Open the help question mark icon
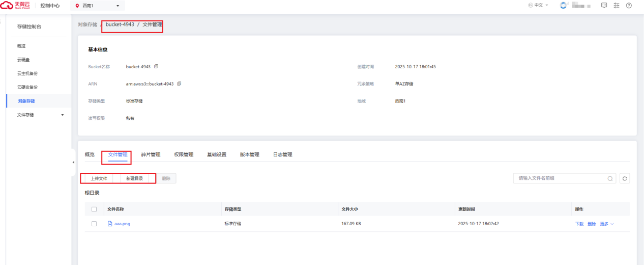 629,6
